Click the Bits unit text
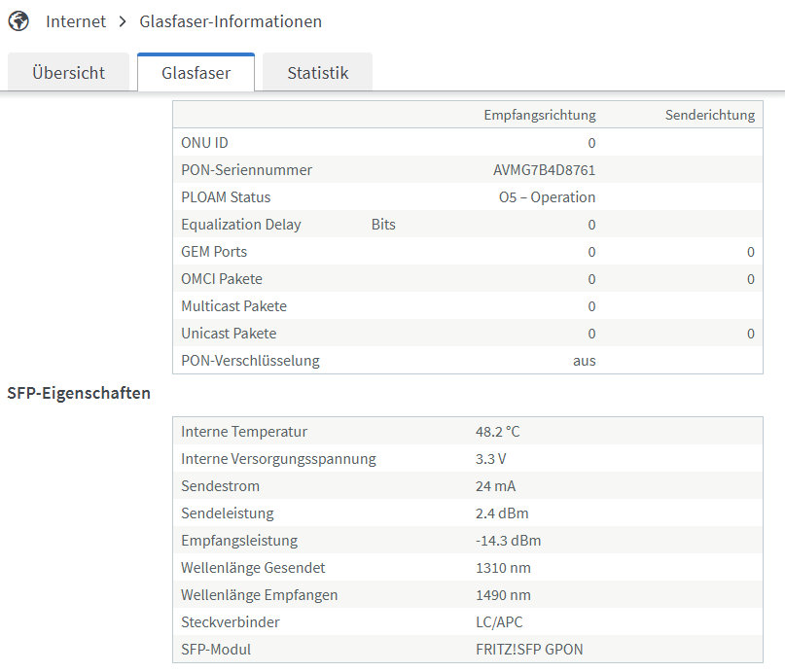785x672 pixels. (383, 225)
